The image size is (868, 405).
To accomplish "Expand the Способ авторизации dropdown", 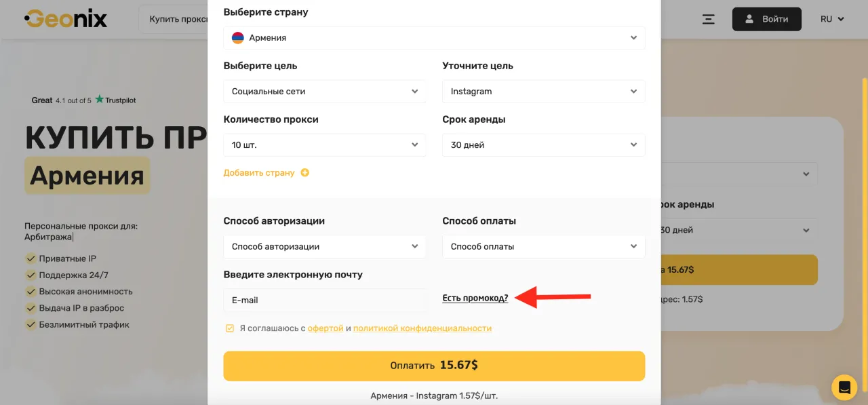I will click(x=325, y=247).
